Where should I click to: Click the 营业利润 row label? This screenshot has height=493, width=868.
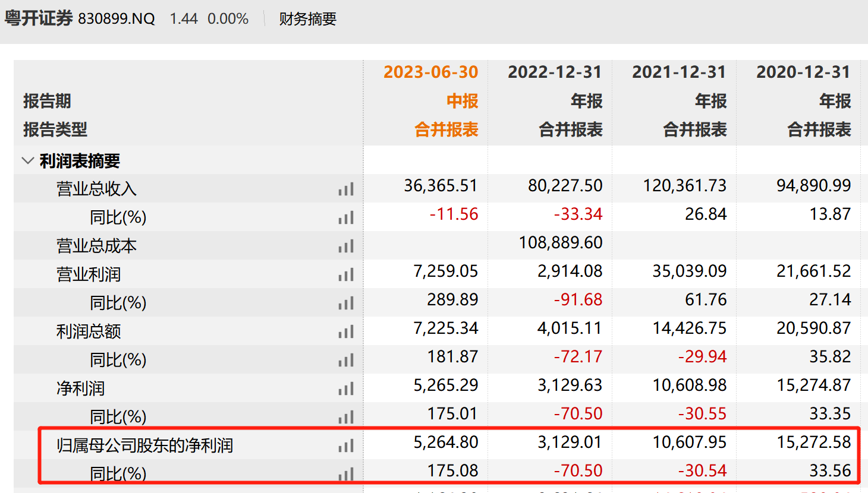(89, 274)
